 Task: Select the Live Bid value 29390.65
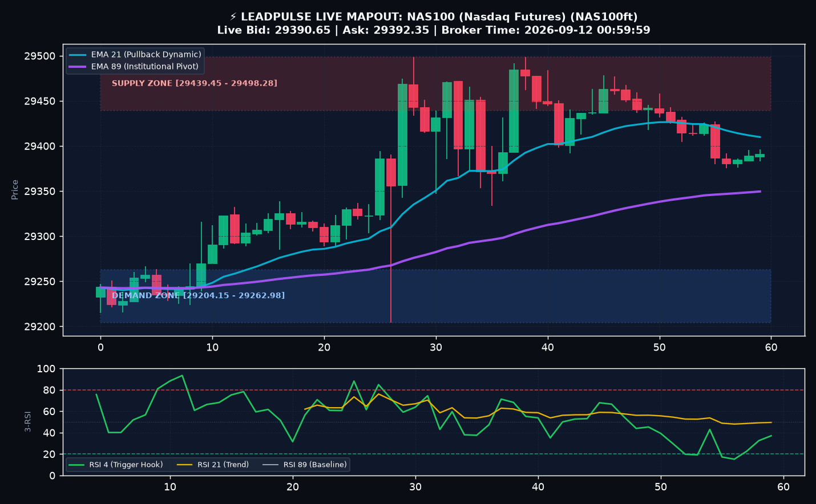click(302, 30)
